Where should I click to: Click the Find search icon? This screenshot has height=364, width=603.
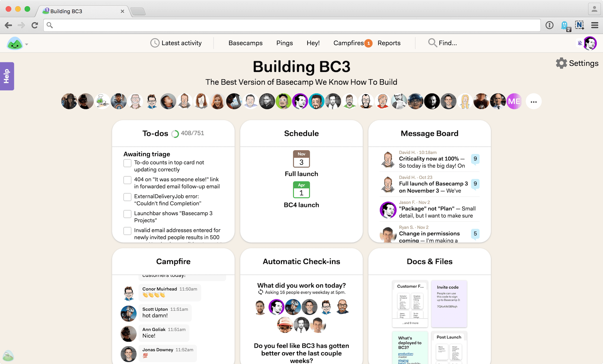[x=431, y=42]
